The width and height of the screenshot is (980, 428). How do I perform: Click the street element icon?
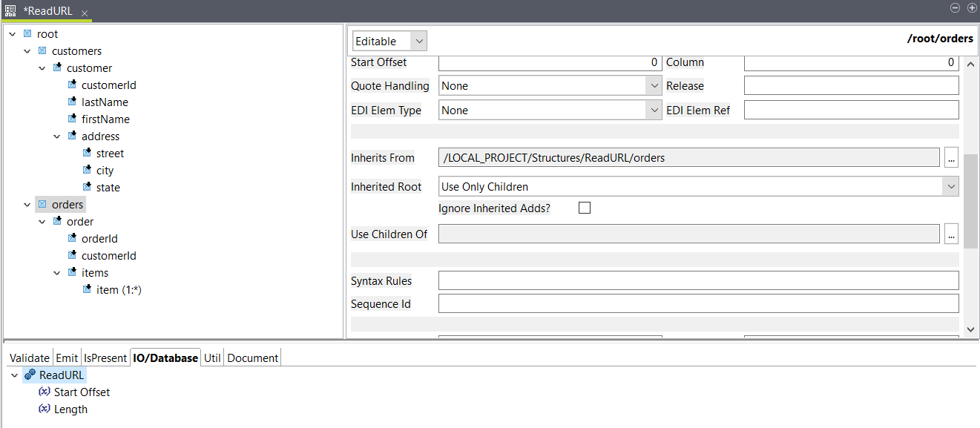tap(87, 154)
